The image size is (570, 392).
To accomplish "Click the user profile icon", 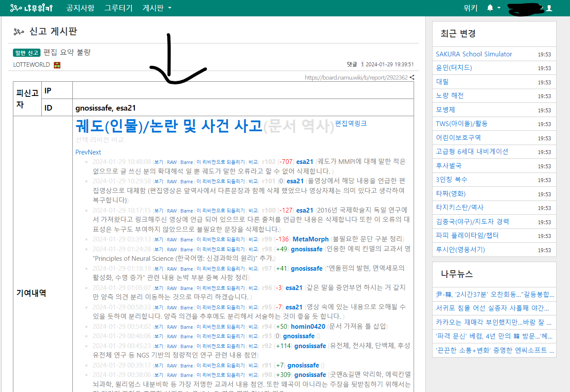I will 549,8.
